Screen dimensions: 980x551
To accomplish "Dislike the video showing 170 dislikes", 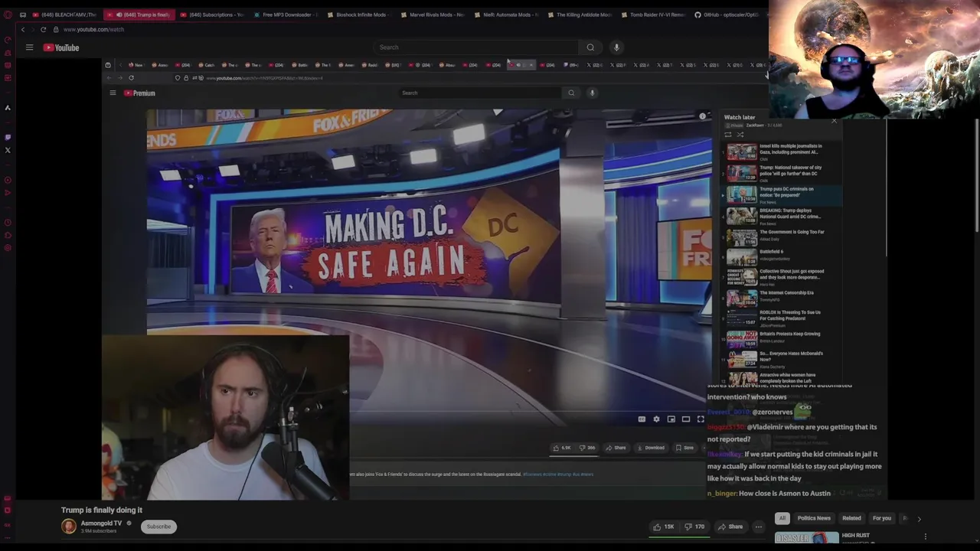I will 695,527.
